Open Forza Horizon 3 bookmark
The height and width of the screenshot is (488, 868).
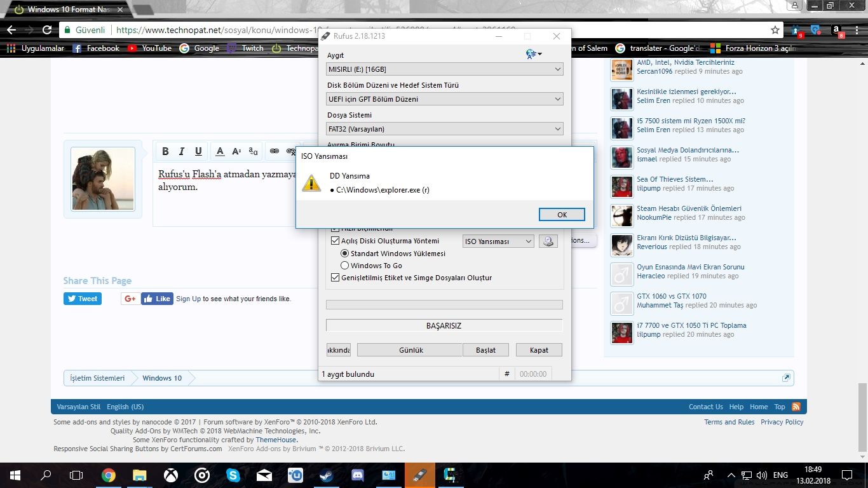(752, 48)
